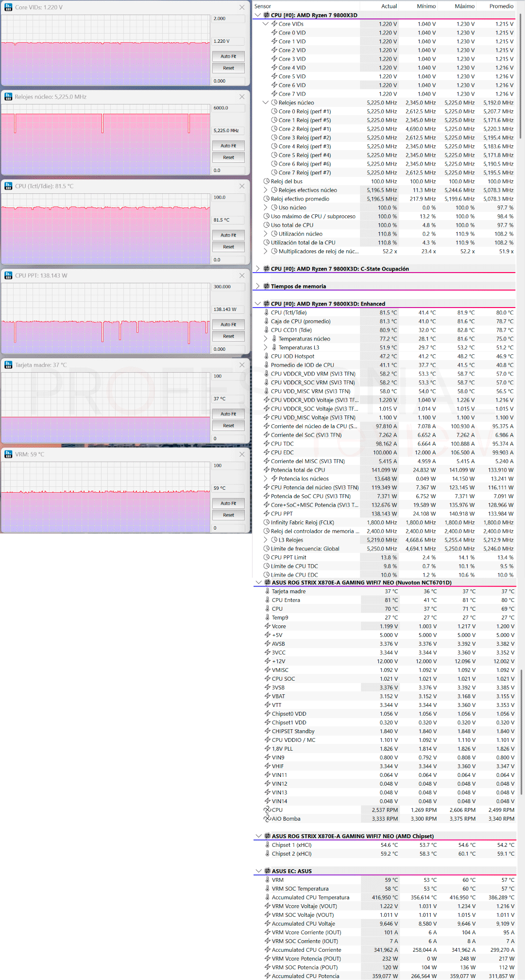
Task: Collapse the Core VIDs subtree
Action: (x=266, y=24)
